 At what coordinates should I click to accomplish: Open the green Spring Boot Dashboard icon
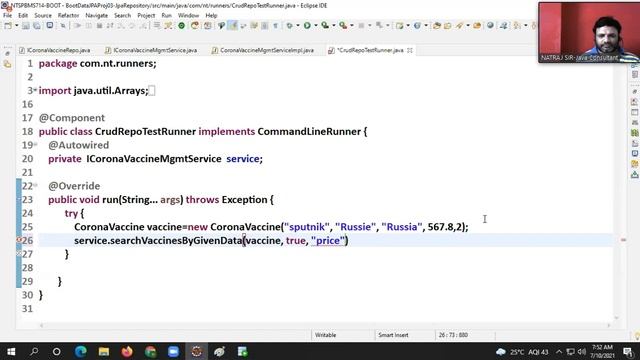click(x=181, y=26)
